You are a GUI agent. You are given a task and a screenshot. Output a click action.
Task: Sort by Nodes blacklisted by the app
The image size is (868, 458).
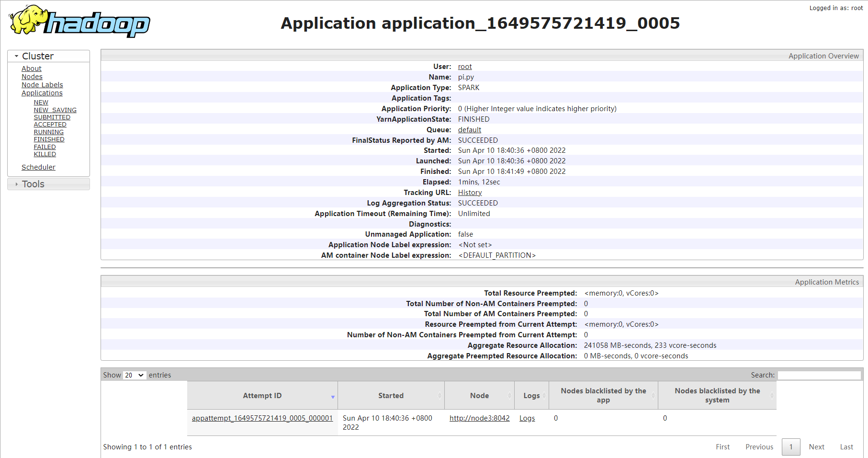pyautogui.click(x=603, y=396)
